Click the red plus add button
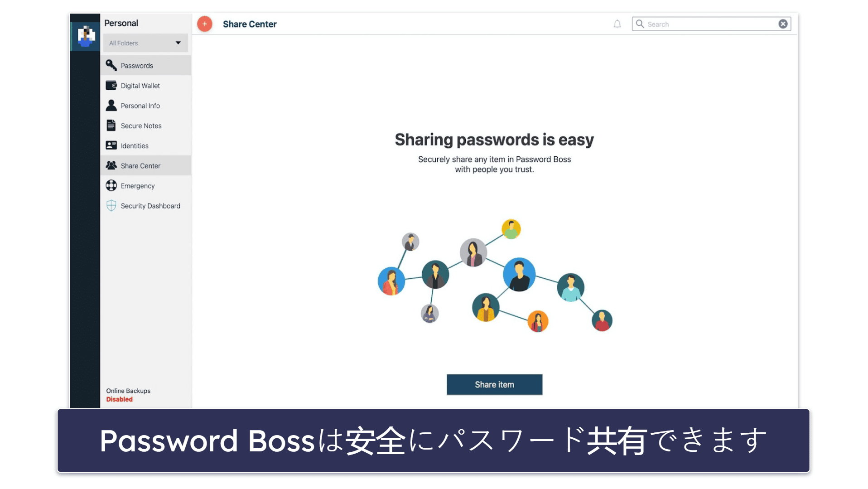Screen dimensions: 868x489 [204, 24]
